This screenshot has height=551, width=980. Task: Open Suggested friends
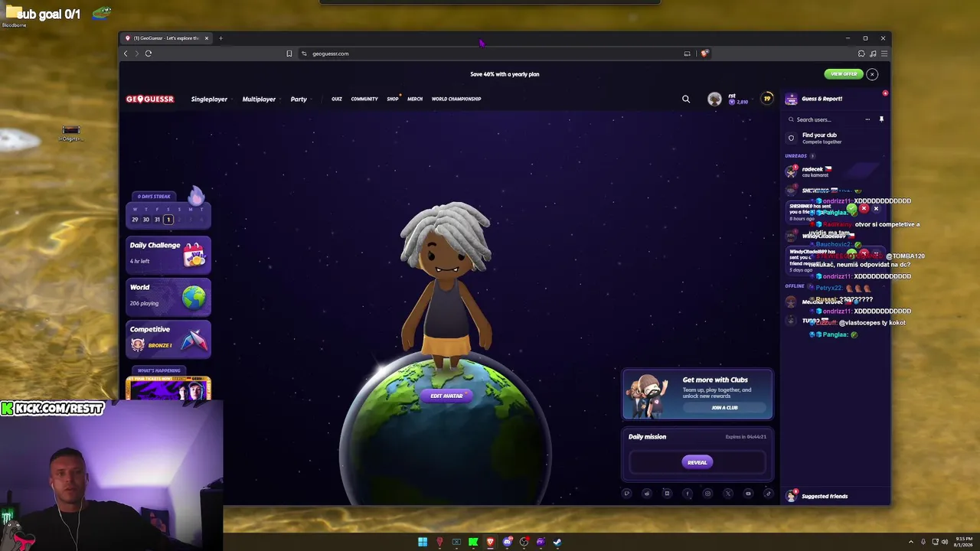tap(824, 496)
